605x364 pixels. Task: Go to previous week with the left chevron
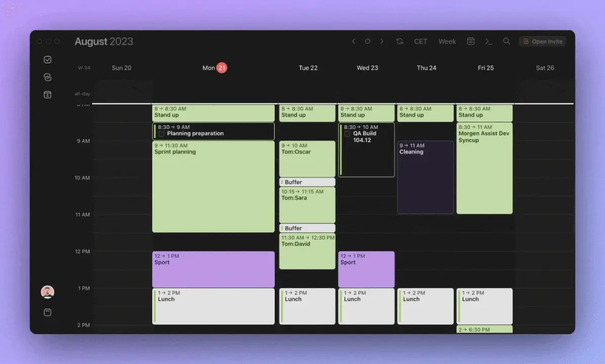point(354,41)
